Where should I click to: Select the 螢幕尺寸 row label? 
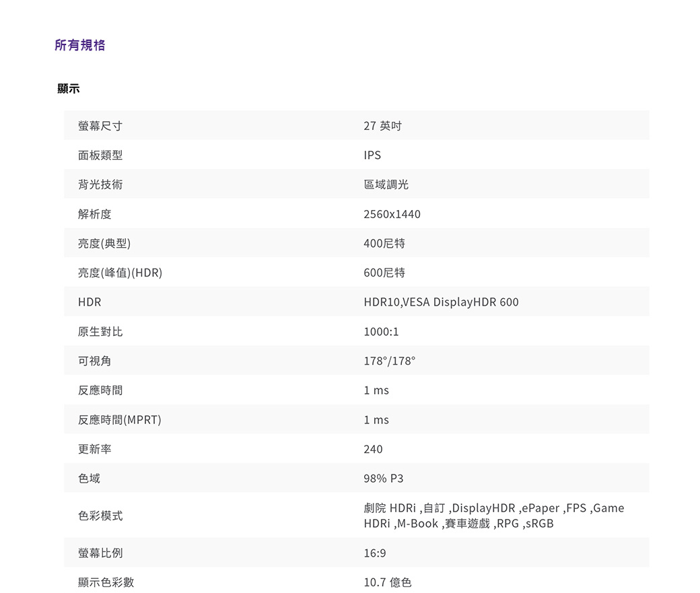click(100, 126)
